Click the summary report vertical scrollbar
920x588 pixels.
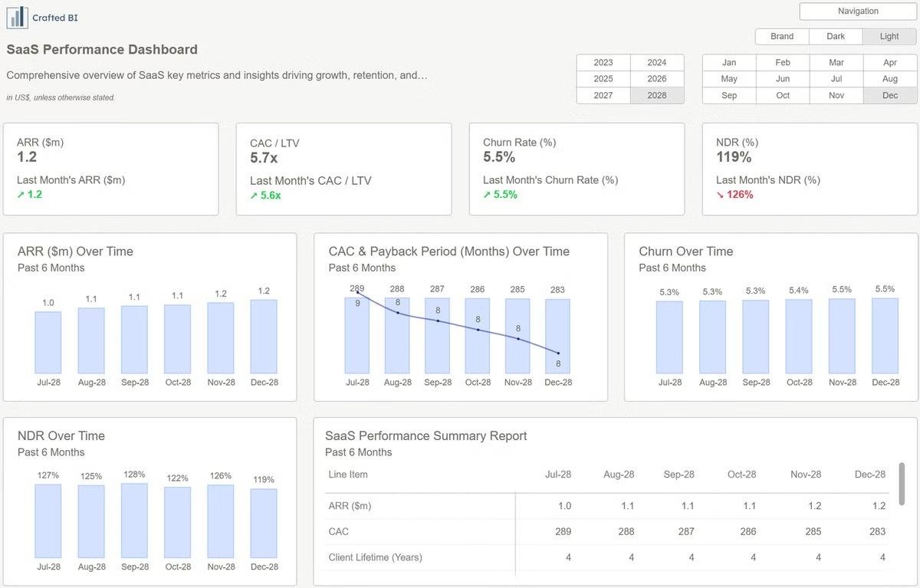coord(902,479)
